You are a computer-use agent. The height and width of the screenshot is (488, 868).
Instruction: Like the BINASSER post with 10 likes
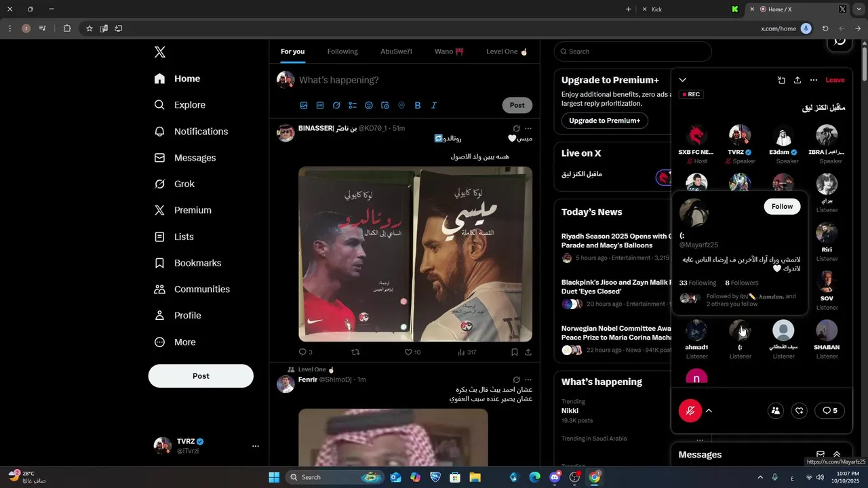[412, 352]
